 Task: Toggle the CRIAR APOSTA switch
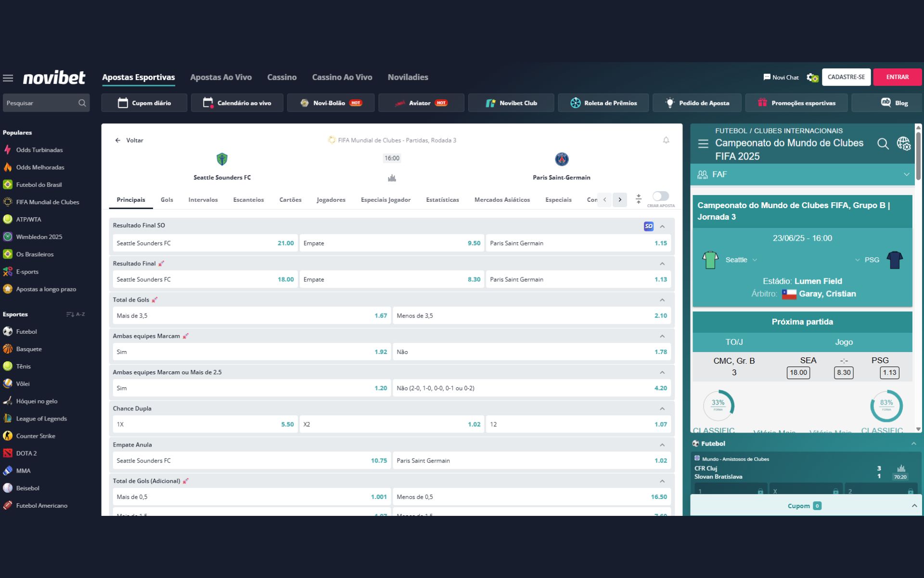point(660,196)
